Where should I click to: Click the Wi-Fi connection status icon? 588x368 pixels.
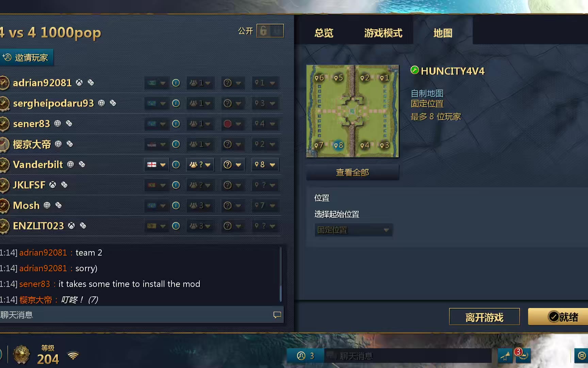pyautogui.click(x=73, y=355)
